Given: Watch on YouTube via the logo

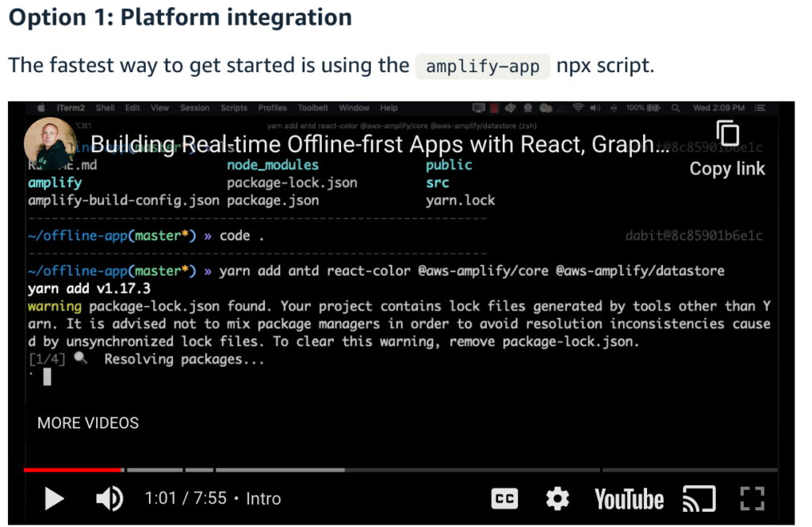Looking at the screenshot, I should tap(629, 498).
